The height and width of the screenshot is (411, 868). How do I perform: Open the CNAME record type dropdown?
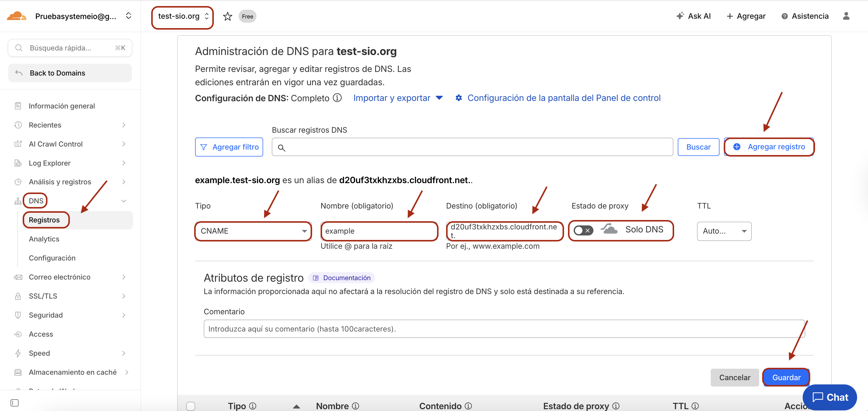pos(253,231)
